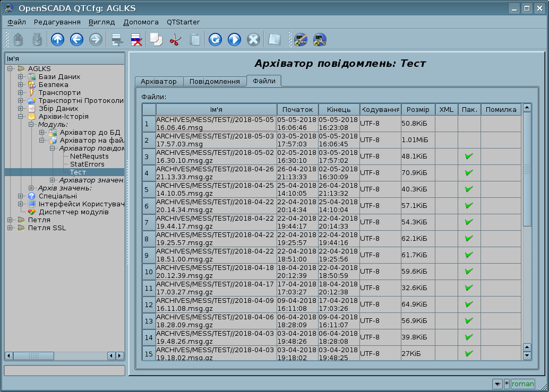
Task: Click the blue Up arrow toolbar icon
Action: click(x=57, y=40)
